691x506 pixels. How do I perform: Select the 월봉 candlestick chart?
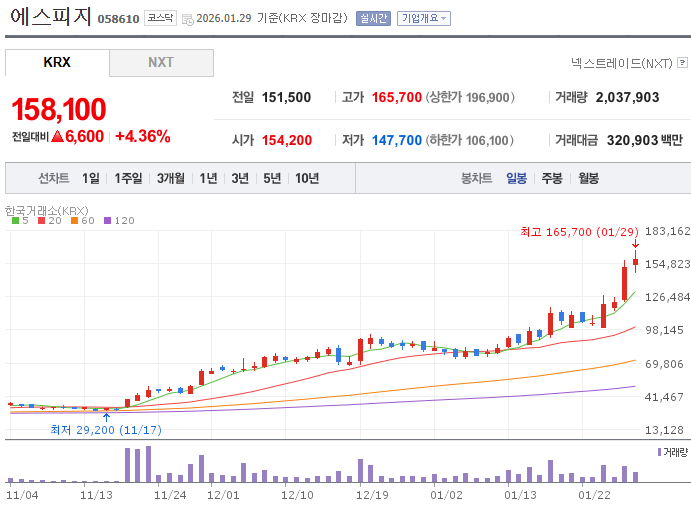pos(588,178)
